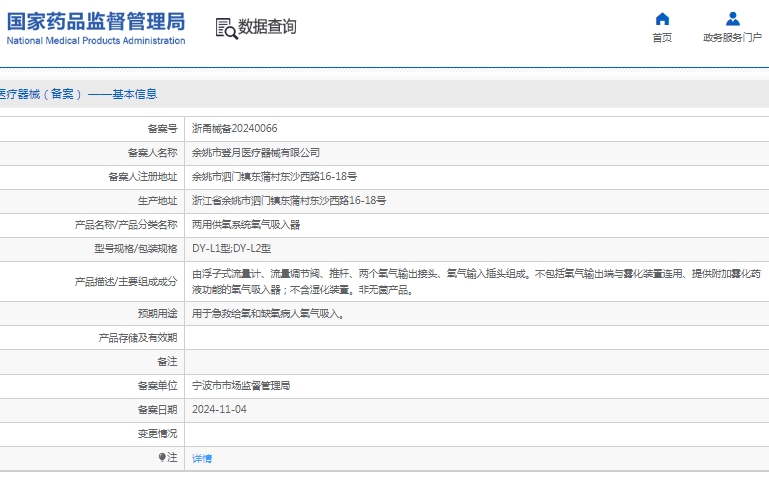Click the 备案单位 row label
Screen dimensions: 769x480
pyautogui.click(x=157, y=386)
